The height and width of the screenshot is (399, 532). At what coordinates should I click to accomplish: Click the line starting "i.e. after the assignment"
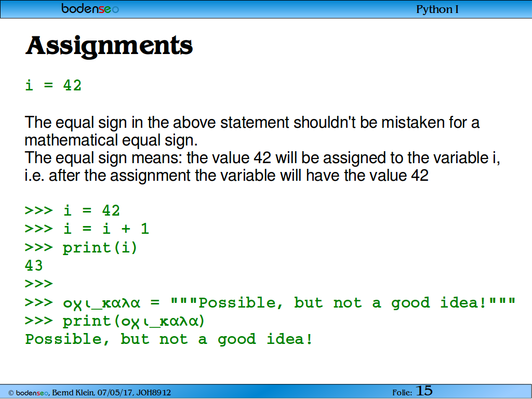pyautogui.click(x=227, y=176)
